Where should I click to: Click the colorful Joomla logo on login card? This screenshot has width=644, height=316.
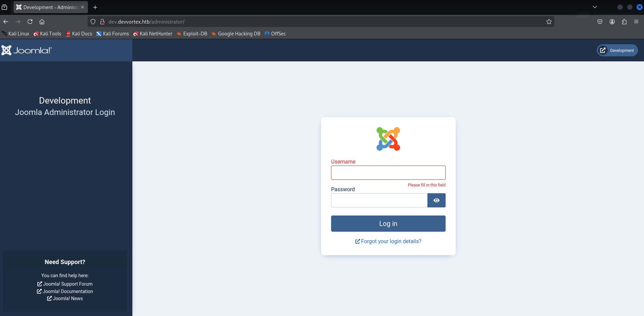pos(388,139)
